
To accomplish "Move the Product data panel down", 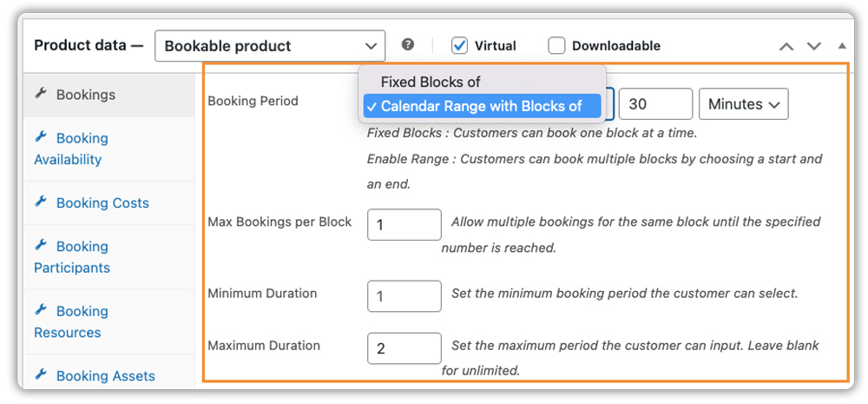I will click(814, 46).
